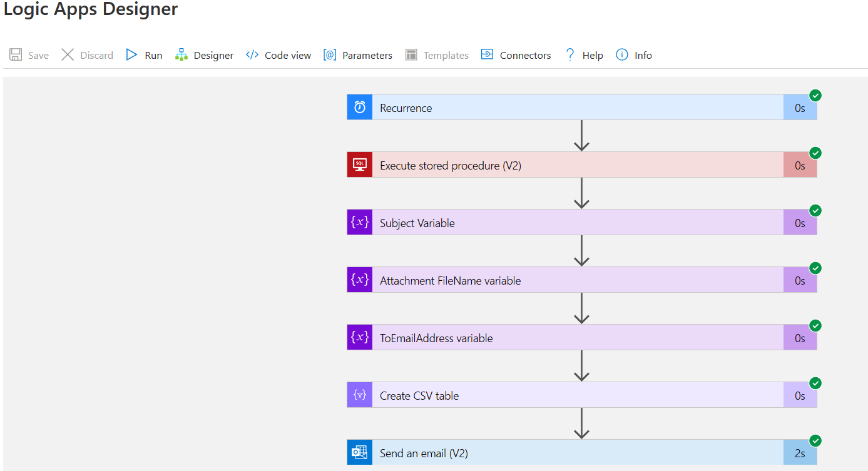This screenshot has width=868, height=471.
Task: Click the Subject Variable curly-brace icon
Action: point(360,223)
